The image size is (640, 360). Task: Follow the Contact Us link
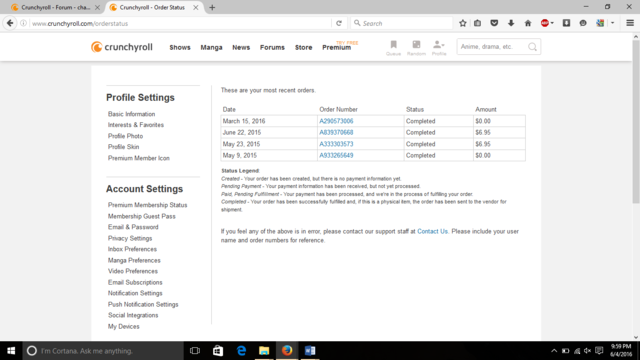(432, 231)
